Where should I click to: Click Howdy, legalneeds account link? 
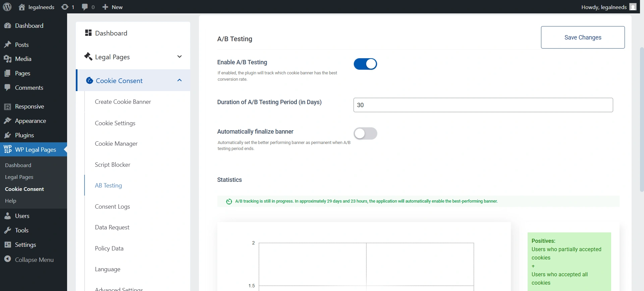(x=604, y=7)
